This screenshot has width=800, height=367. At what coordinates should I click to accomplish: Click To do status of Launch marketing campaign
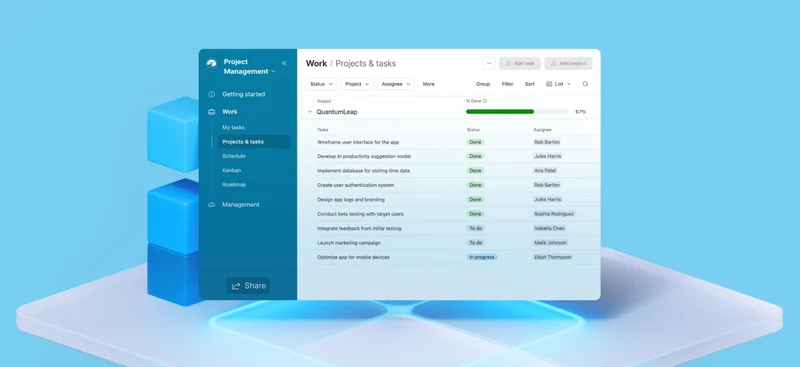coord(476,243)
